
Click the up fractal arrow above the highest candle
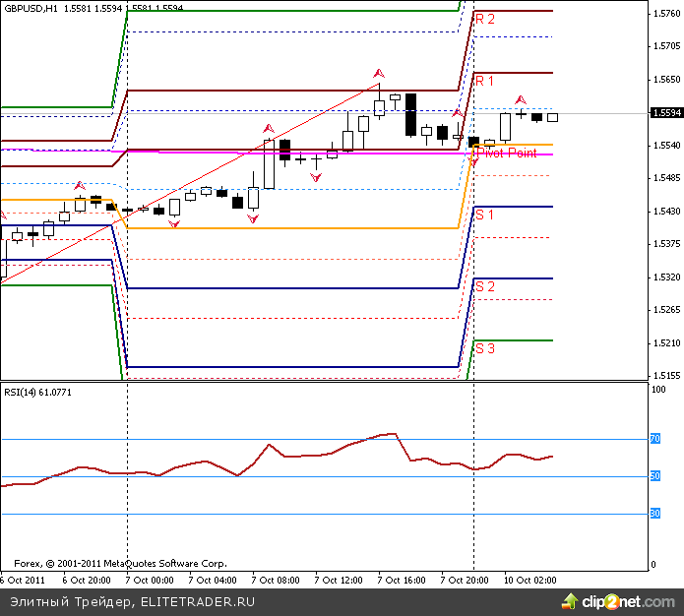click(378, 74)
